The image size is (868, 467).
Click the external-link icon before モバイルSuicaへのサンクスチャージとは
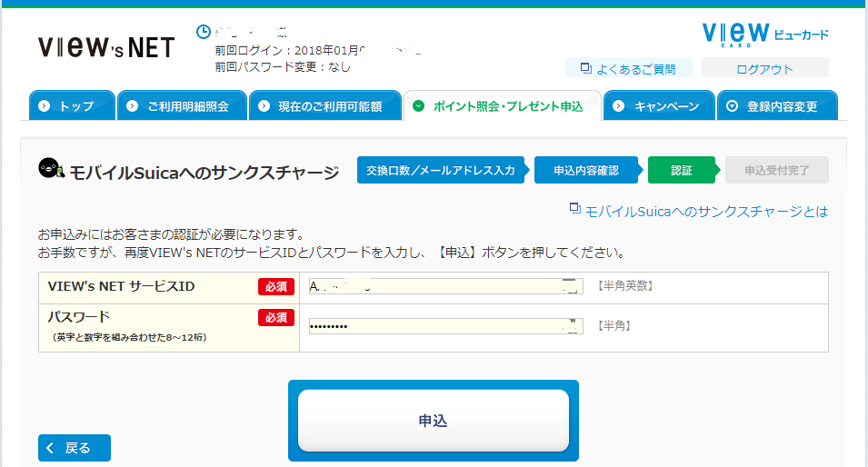coord(575,209)
